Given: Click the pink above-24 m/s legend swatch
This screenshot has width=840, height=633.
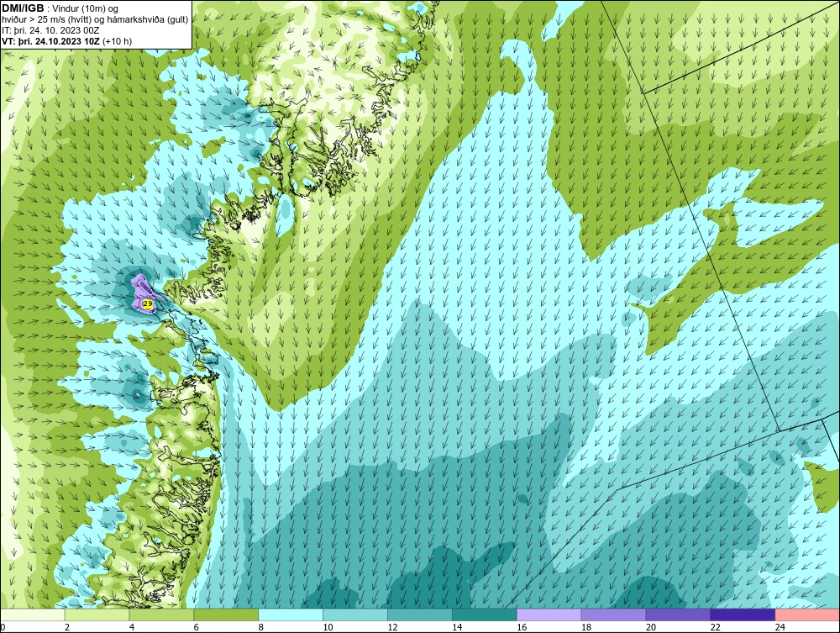Looking at the screenshot, I should click(x=808, y=615).
